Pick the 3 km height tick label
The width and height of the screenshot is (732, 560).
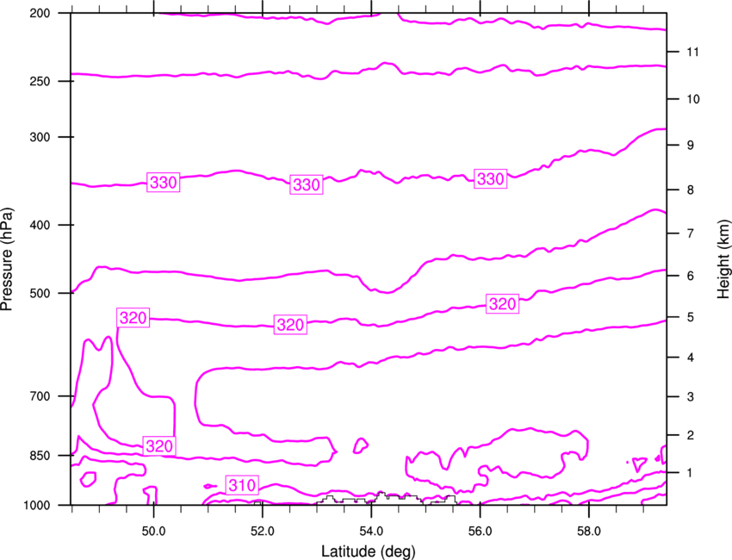tap(690, 397)
